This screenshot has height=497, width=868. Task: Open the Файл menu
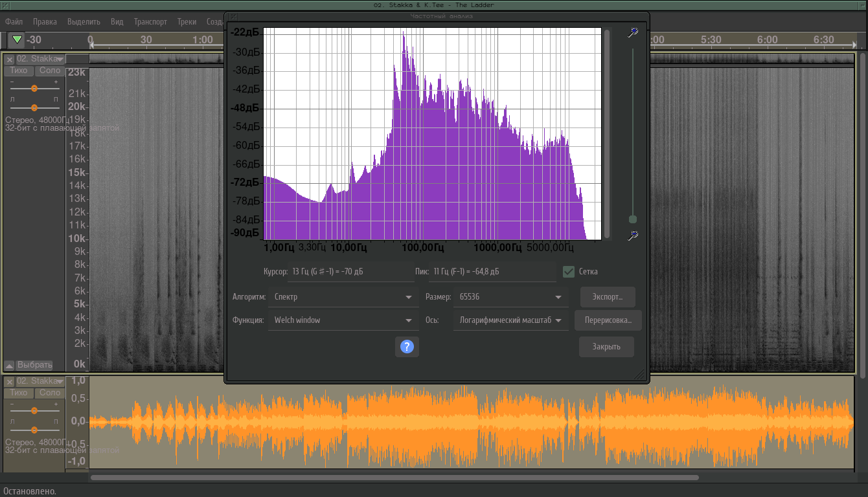point(14,21)
